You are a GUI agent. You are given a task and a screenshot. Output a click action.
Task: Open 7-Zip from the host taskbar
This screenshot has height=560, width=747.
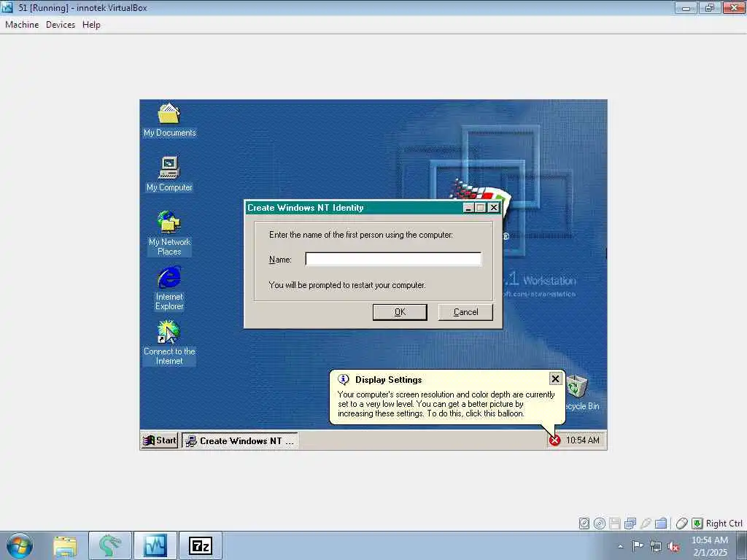[201, 545]
